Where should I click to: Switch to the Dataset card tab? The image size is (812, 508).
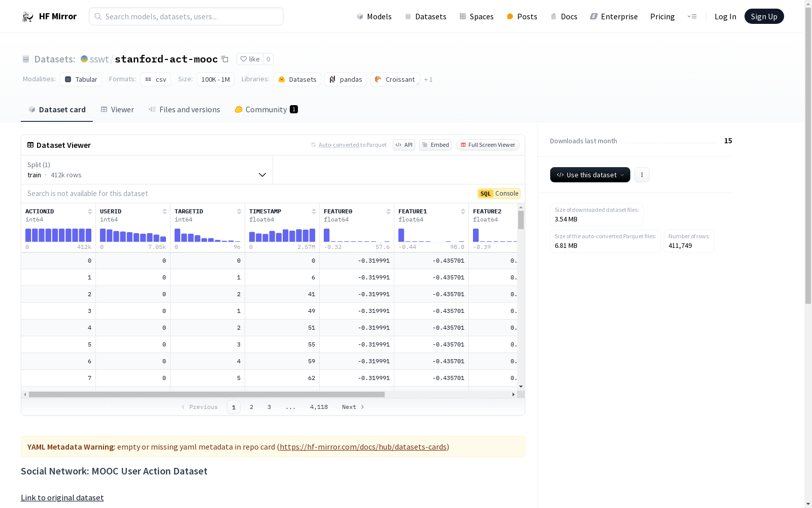[57, 109]
